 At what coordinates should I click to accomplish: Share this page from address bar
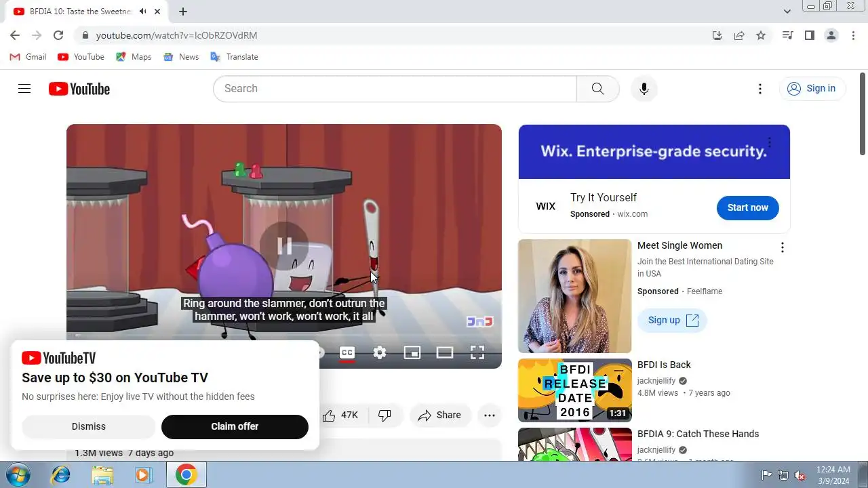pyautogui.click(x=739, y=35)
